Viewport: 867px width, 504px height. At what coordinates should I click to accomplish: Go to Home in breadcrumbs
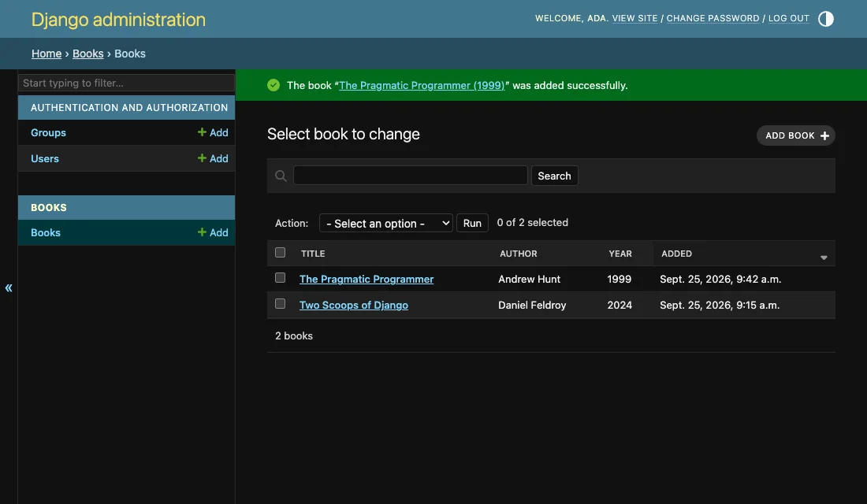click(x=47, y=54)
